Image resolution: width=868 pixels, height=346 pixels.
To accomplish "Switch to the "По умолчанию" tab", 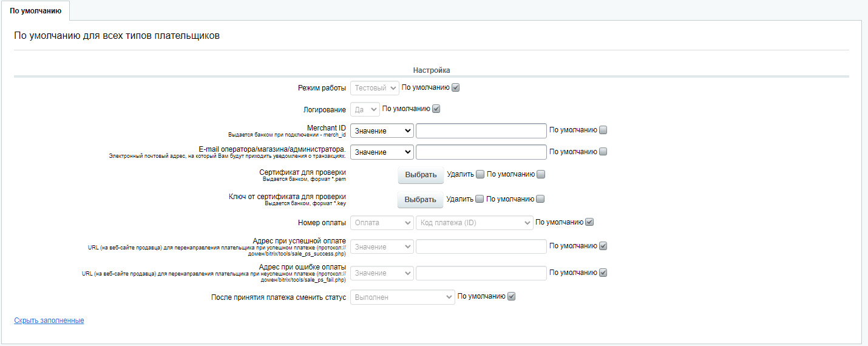I will pyautogui.click(x=35, y=10).
